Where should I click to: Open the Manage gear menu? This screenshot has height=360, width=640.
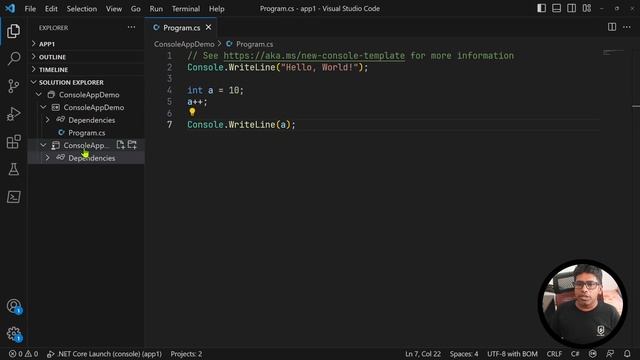pos(13,334)
